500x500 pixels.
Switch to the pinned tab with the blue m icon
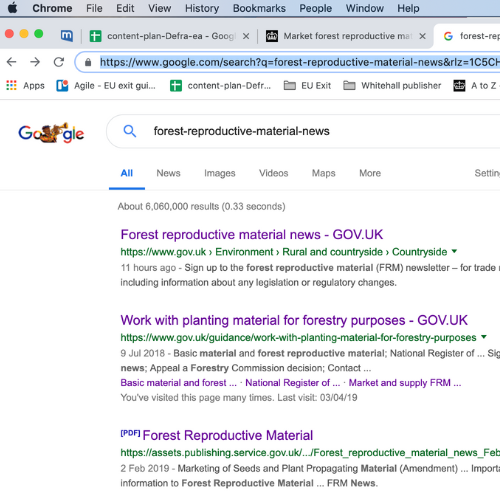tap(67, 36)
